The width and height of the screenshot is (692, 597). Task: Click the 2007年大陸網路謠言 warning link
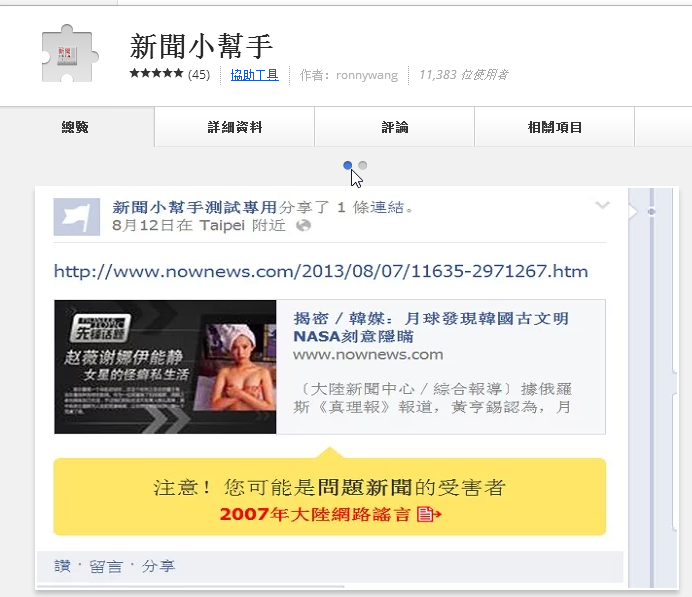[x=315, y=514]
